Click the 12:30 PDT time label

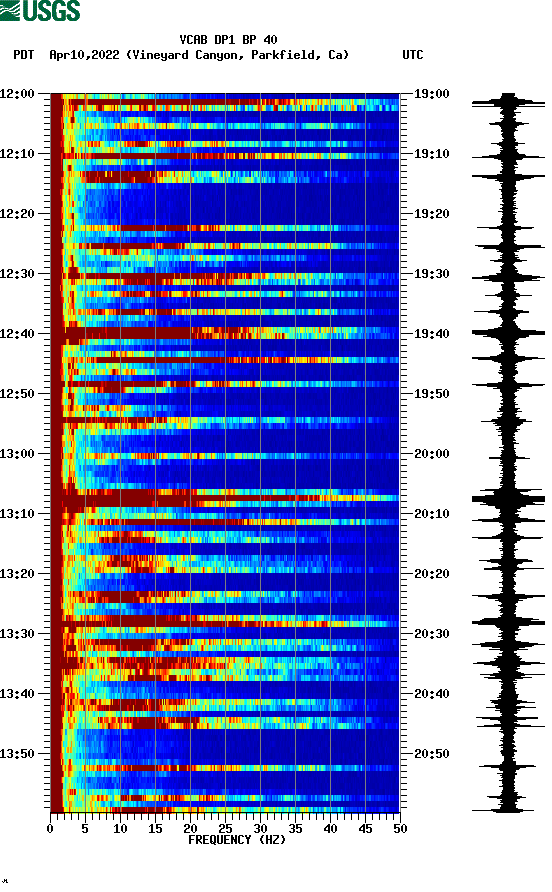coord(17,274)
